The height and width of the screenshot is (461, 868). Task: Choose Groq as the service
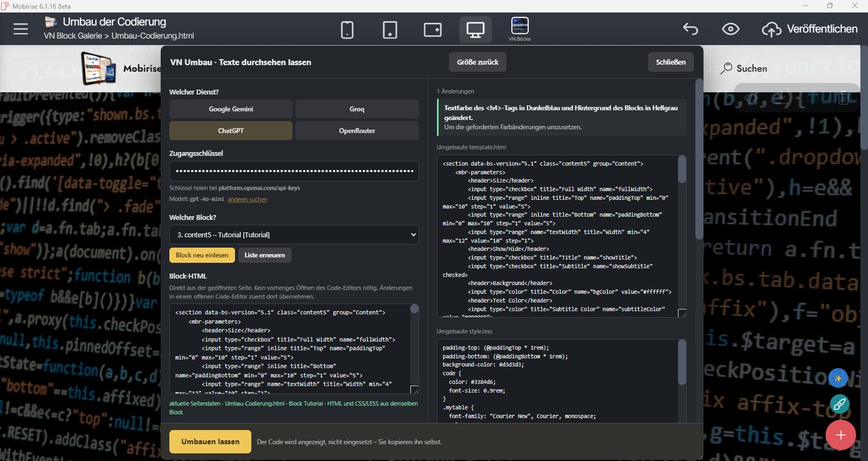click(357, 109)
